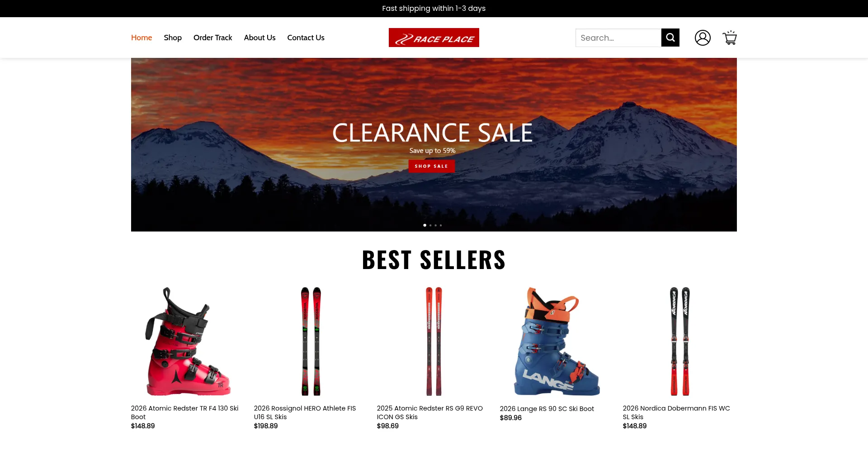Image resolution: width=868 pixels, height=449 pixels.
Task: Click the Shop Sale banner button
Action: click(x=432, y=166)
